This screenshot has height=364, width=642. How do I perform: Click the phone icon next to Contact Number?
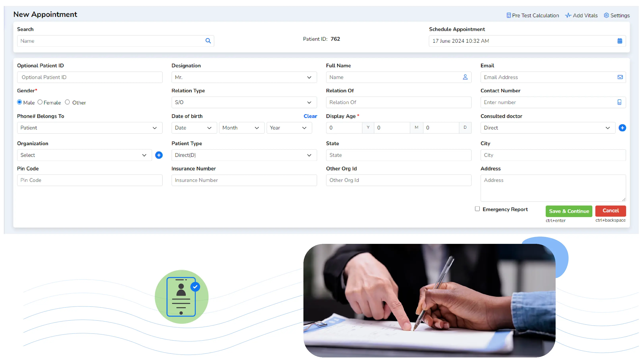click(620, 102)
